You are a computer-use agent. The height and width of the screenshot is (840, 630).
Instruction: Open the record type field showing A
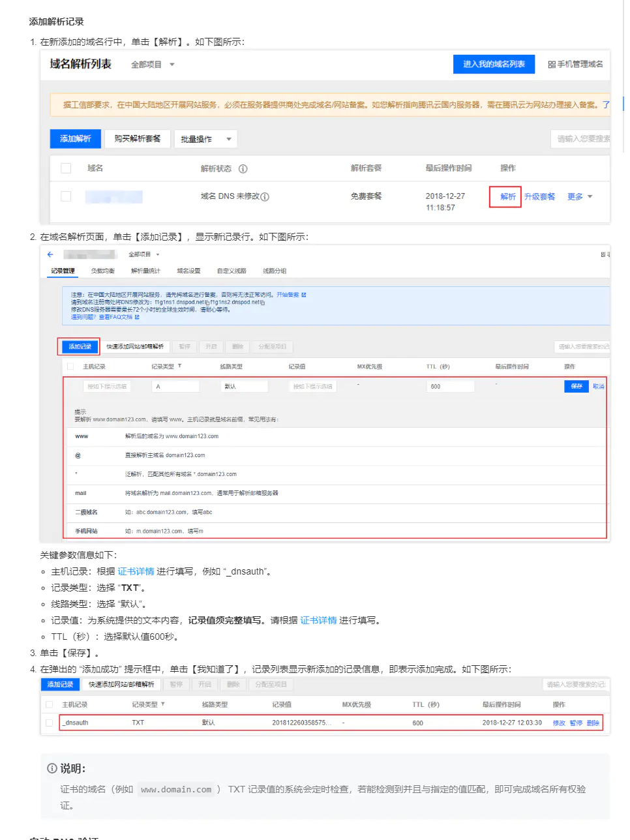point(175,387)
